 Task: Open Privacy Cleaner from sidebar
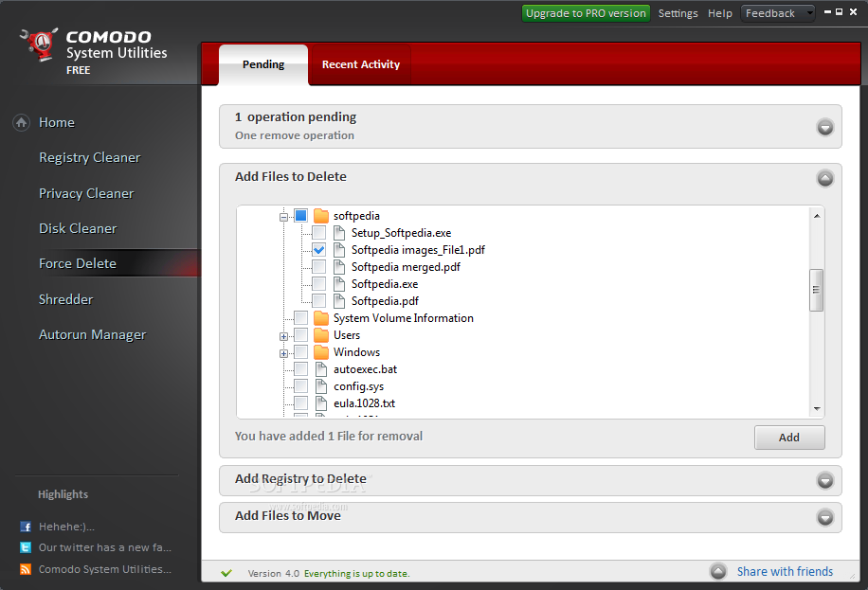(86, 193)
